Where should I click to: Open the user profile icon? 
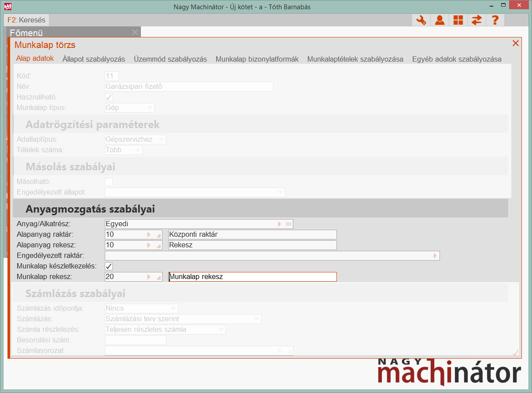pyautogui.click(x=440, y=20)
